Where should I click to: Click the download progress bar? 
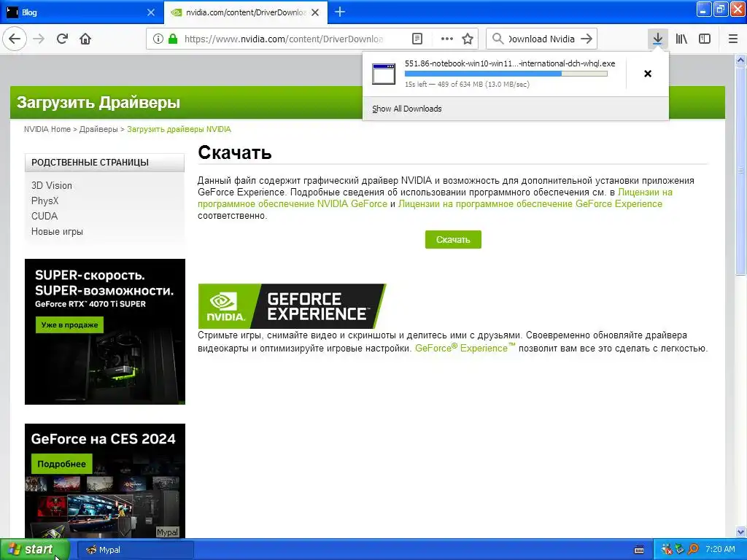(506, 74)
